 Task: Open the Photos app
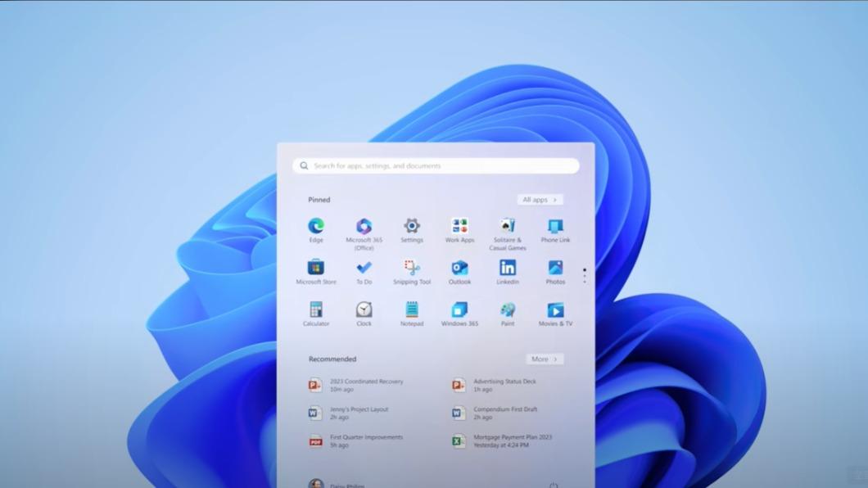(555, 272)
